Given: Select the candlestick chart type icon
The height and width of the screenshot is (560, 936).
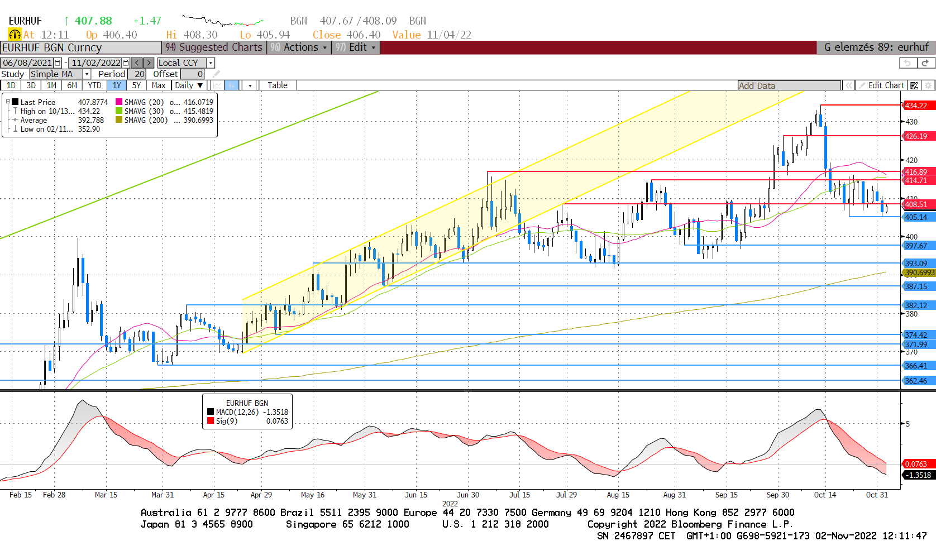Looking at the screenshot, I should click(x=231, y=85).
